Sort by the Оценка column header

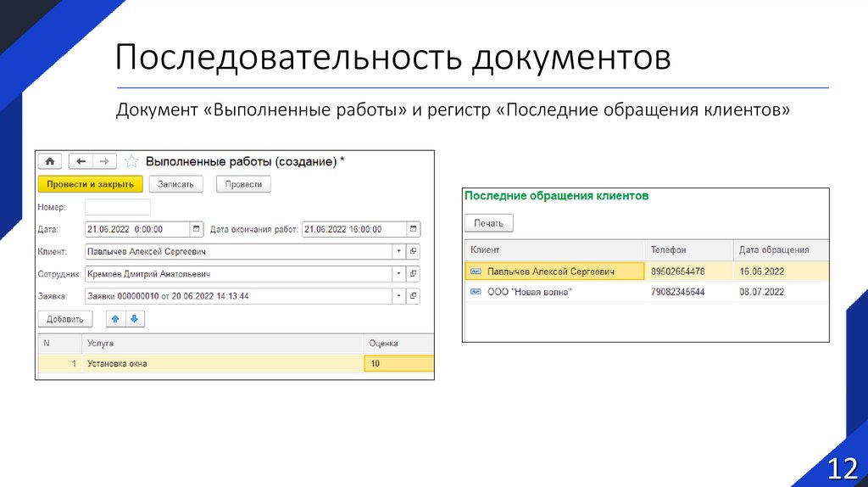(x=399, y=344)
